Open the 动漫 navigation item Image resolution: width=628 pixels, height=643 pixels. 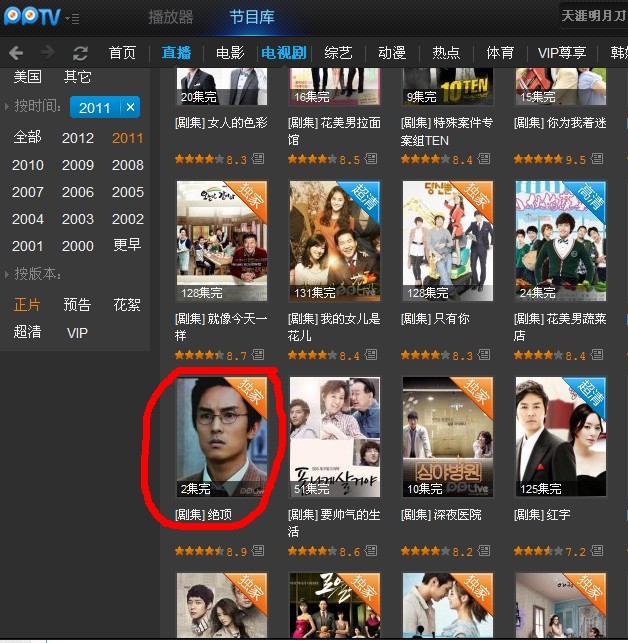pos(392,53)
